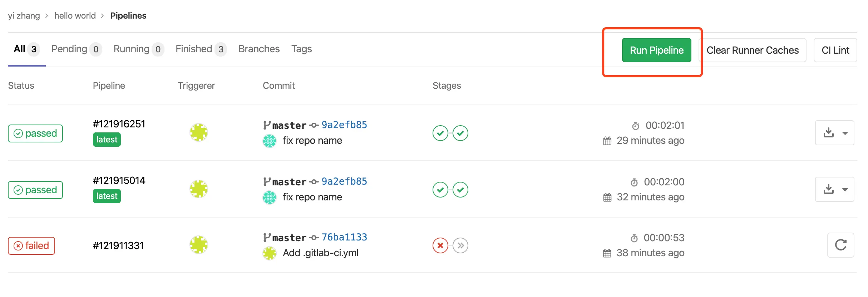Click the committer avatar beside 'Add .gitlab-ci.yml'
Viewport: 868px width, 297px height.
[270, 253]
